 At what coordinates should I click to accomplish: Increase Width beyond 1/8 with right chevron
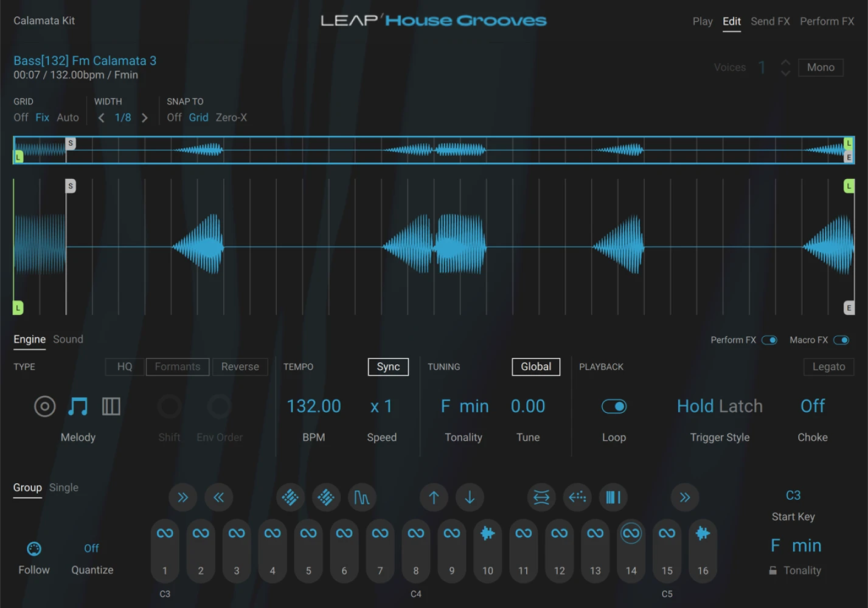point(145,117)
